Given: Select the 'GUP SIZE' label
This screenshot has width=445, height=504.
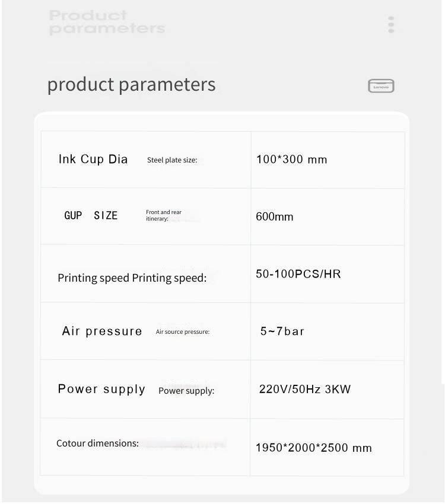Looking at the screenshot, I should click(x=91, y=215).
